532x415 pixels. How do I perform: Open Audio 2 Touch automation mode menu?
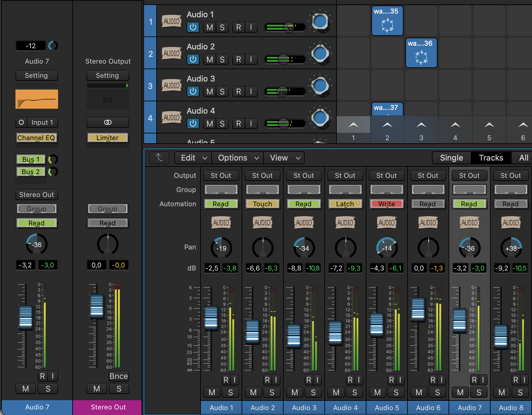click(262, 204)
